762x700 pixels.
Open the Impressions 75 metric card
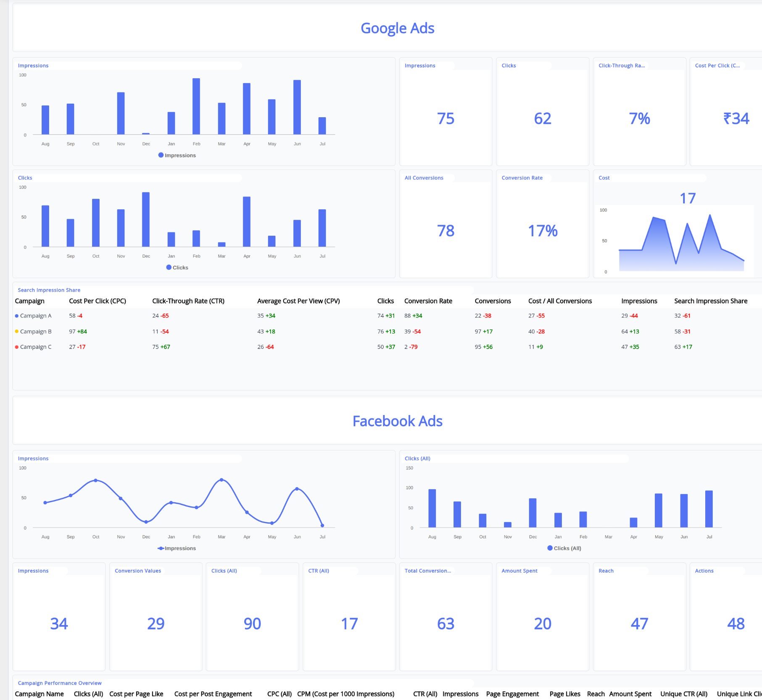(x=446, y=112)
